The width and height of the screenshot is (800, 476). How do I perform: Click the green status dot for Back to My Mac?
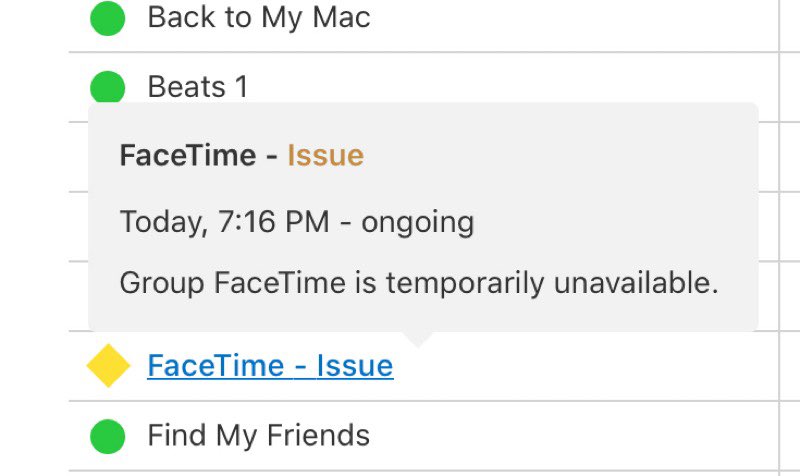pyautogui.click(x=108, y=18)
